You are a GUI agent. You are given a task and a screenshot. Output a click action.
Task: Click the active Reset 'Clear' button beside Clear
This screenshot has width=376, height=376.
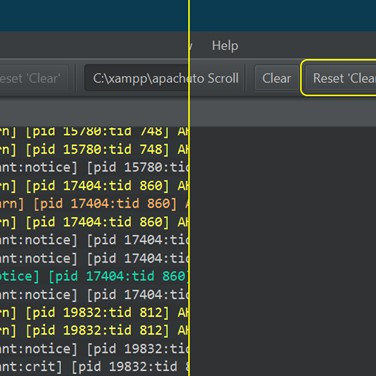(341, 78)
